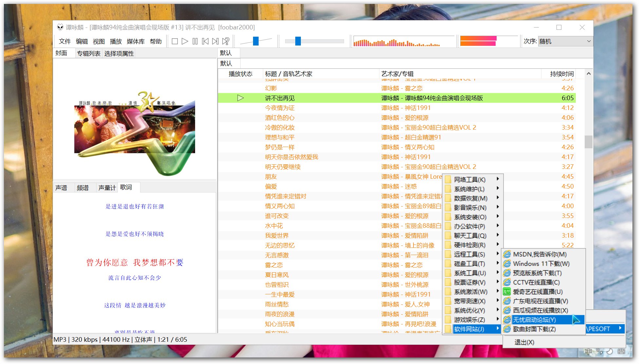Open the 编辑 menu

click(x=82, y=41)
